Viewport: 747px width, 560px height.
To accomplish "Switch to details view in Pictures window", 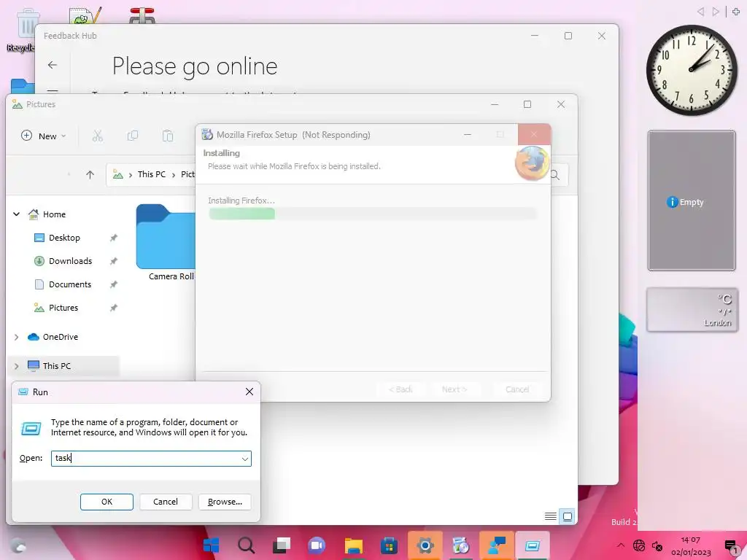I will pos(550,516).
